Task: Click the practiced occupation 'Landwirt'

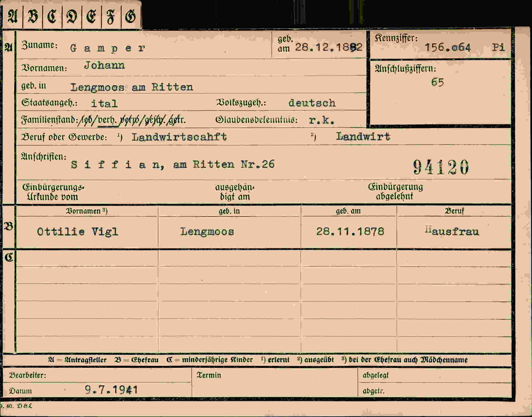Action: click(x=363, y=136)
